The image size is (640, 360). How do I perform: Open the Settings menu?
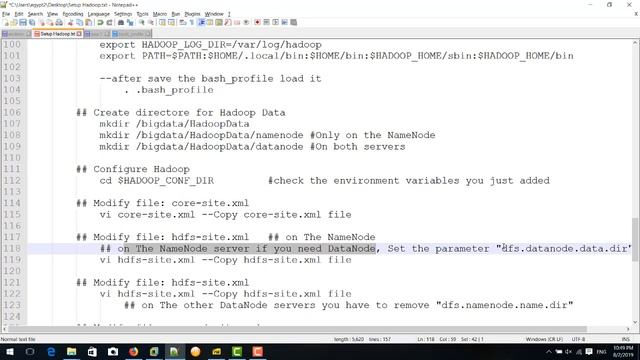[x=123, y=14]
